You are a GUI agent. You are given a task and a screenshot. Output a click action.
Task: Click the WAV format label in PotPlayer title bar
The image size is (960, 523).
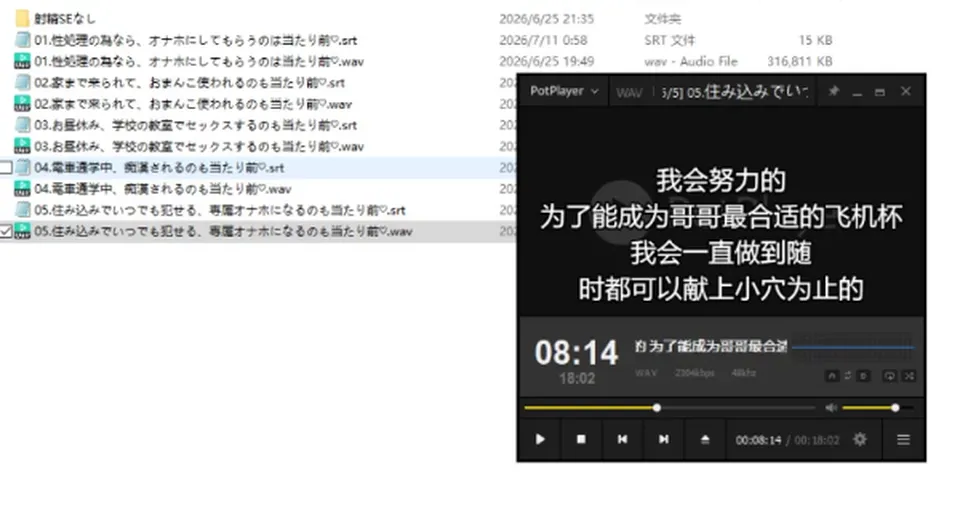click(x=629, y=92)
